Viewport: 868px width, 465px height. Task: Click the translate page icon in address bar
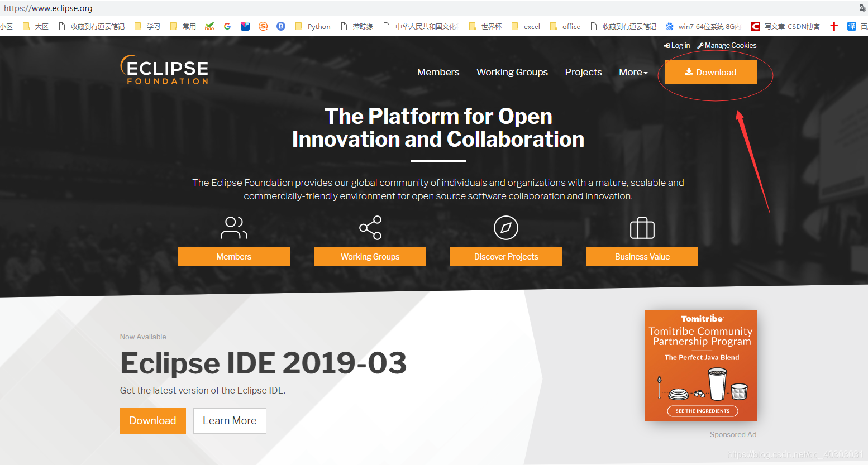click(x=863, y=8)
